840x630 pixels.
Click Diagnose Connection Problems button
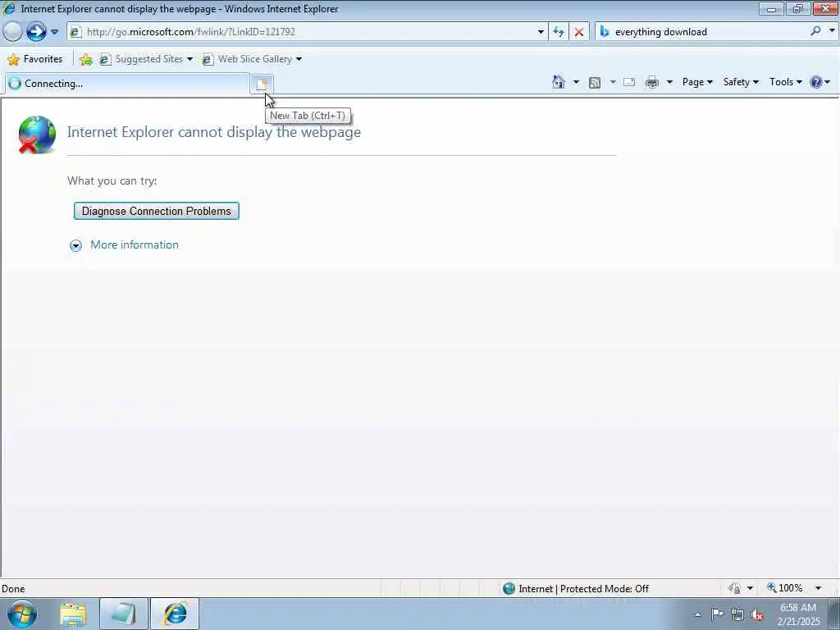(157, 211)
